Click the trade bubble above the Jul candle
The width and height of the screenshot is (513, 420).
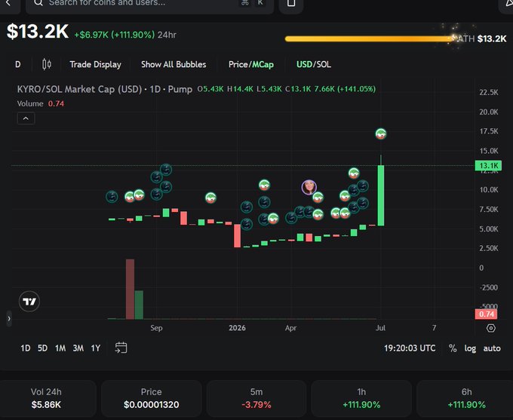380,133
